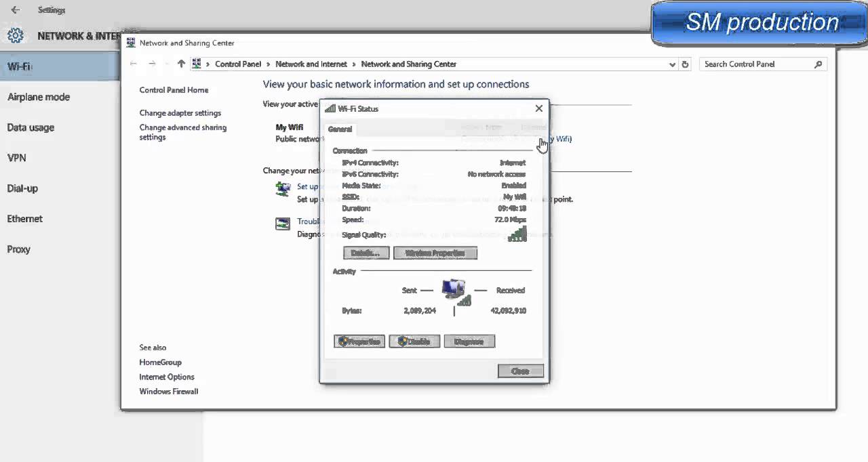Image resolution: width=868 pixels, height=462 pixels.
Task: Select the General tab
Action: [340, 129]
